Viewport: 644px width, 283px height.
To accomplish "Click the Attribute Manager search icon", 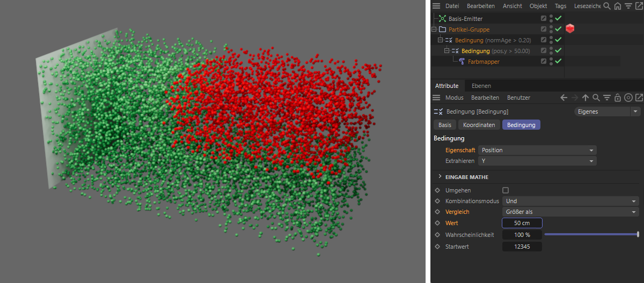I will tap(596, 98).
